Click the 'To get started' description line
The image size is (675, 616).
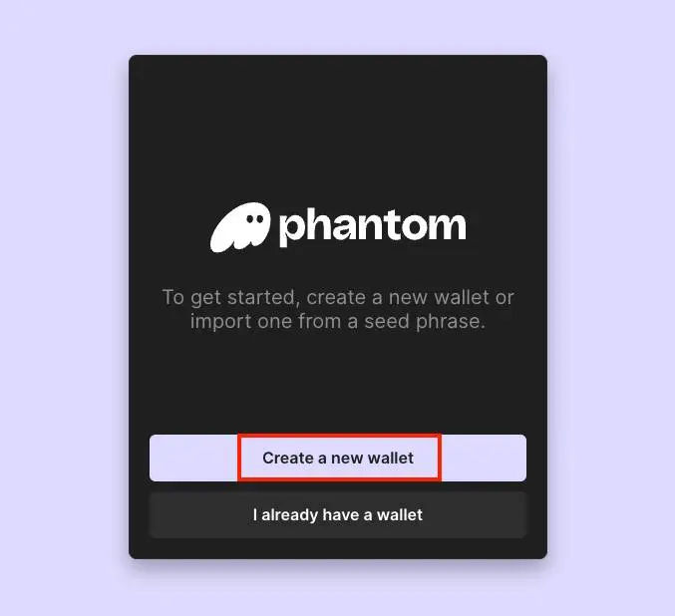[x=338, y=297]
